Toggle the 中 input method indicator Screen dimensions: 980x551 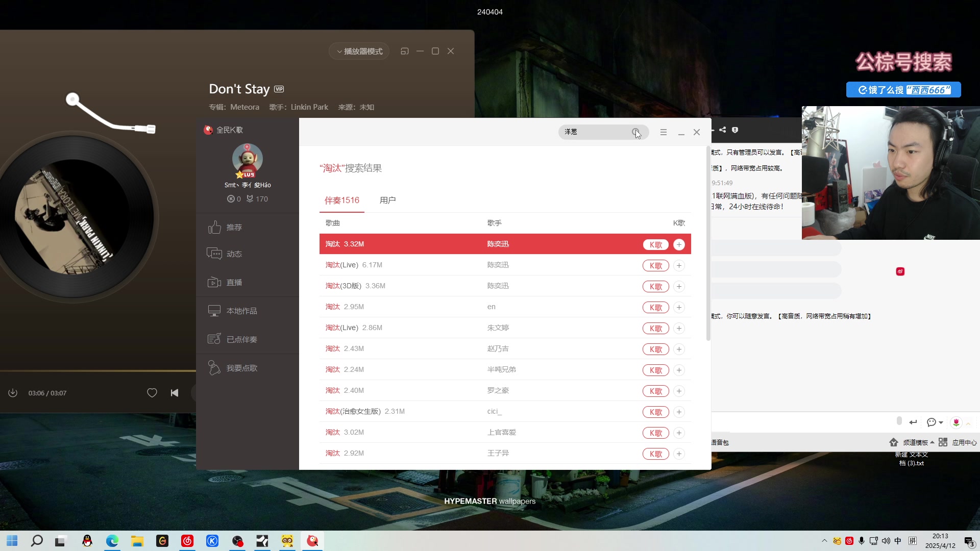pos(898,541)
